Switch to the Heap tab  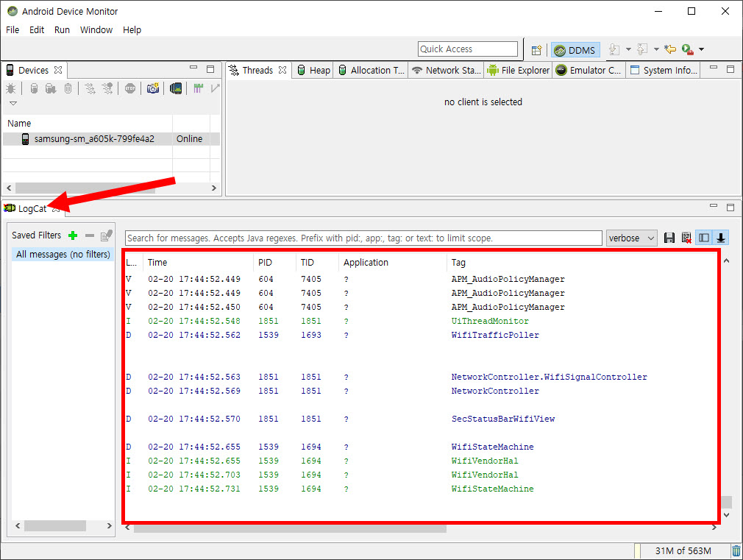(x=313, y=70)
